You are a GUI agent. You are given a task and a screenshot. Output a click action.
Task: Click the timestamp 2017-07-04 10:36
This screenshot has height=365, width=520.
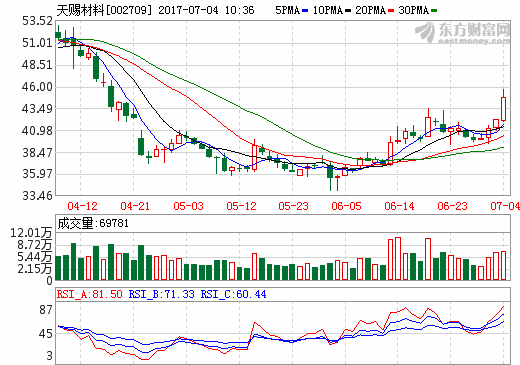(206, 10)
